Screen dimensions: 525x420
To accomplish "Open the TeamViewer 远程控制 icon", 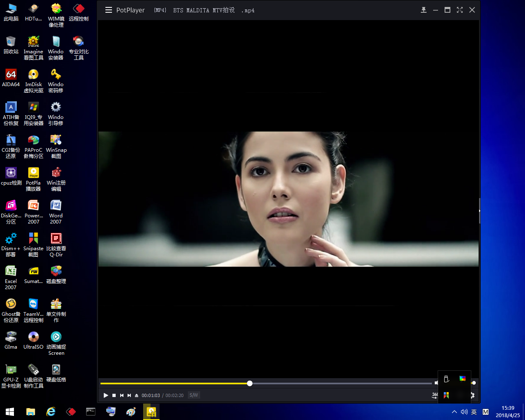I will (x=34, y=310).
